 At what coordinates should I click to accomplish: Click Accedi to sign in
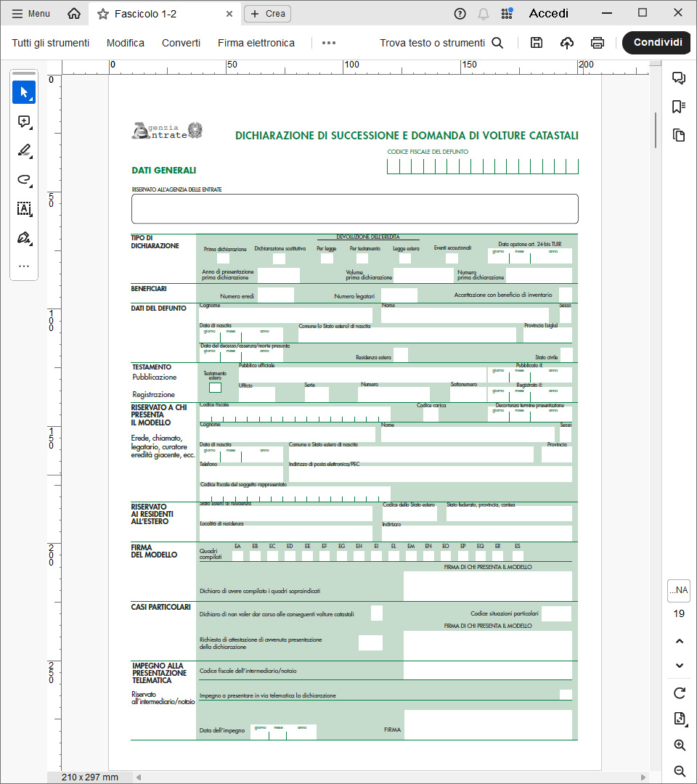pos(548,14)
